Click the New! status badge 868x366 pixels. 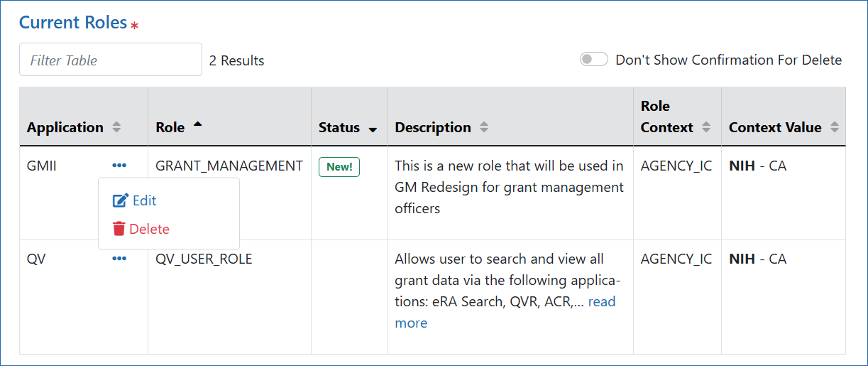(339, 166)
